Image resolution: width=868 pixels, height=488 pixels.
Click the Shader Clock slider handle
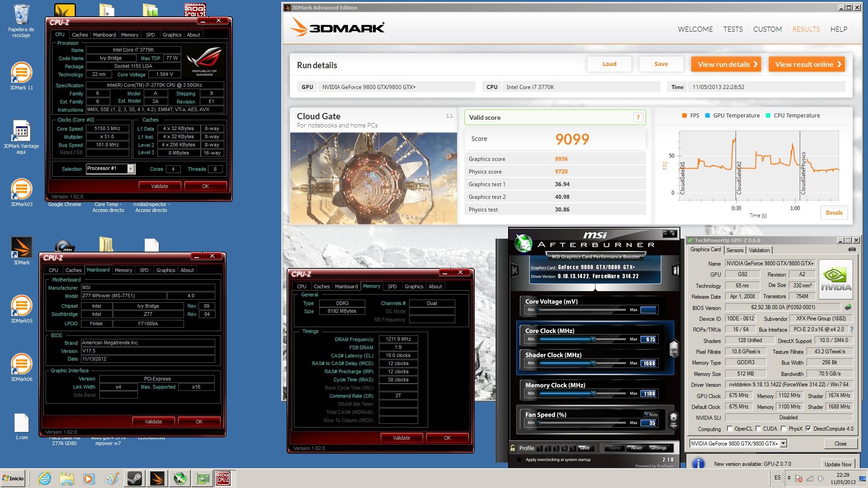593,363
